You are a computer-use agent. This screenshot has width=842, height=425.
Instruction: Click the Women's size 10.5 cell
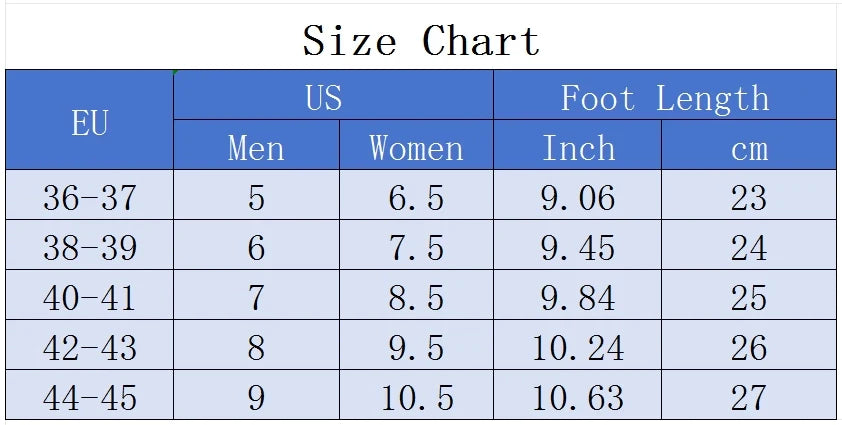416,398
